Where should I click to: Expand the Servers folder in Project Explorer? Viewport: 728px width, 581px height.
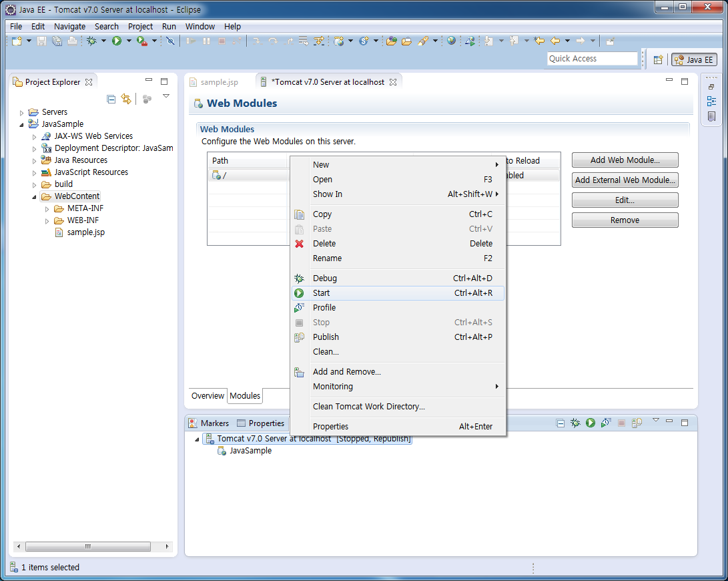22,112
